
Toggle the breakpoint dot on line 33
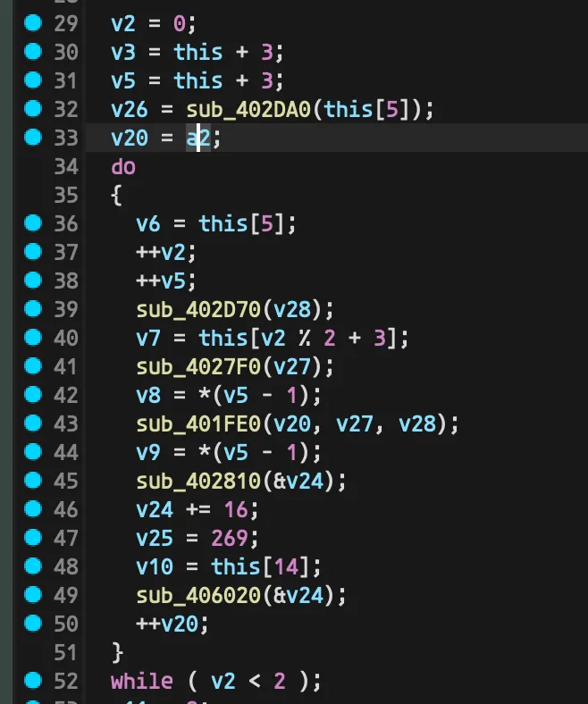(x=33, y=138)
